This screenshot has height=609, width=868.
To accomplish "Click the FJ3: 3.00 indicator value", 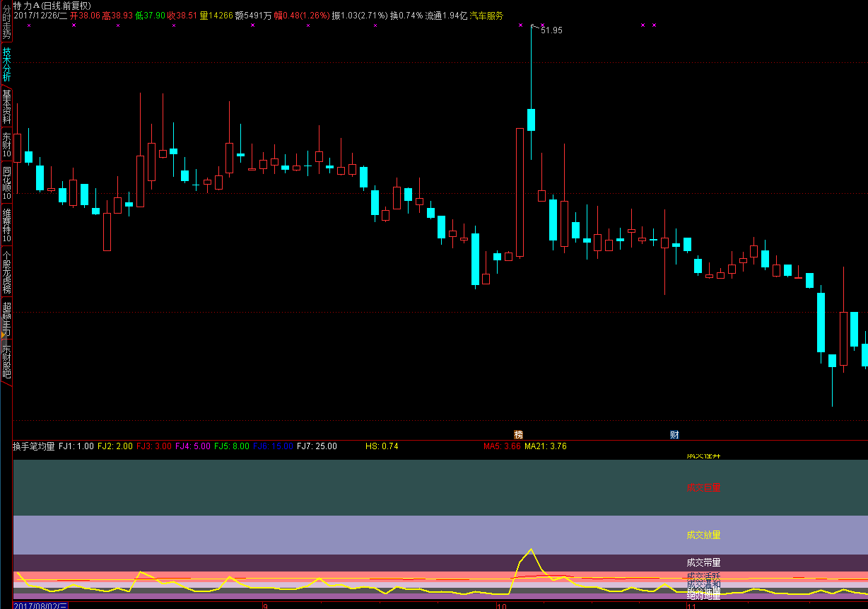I will 153,446.
